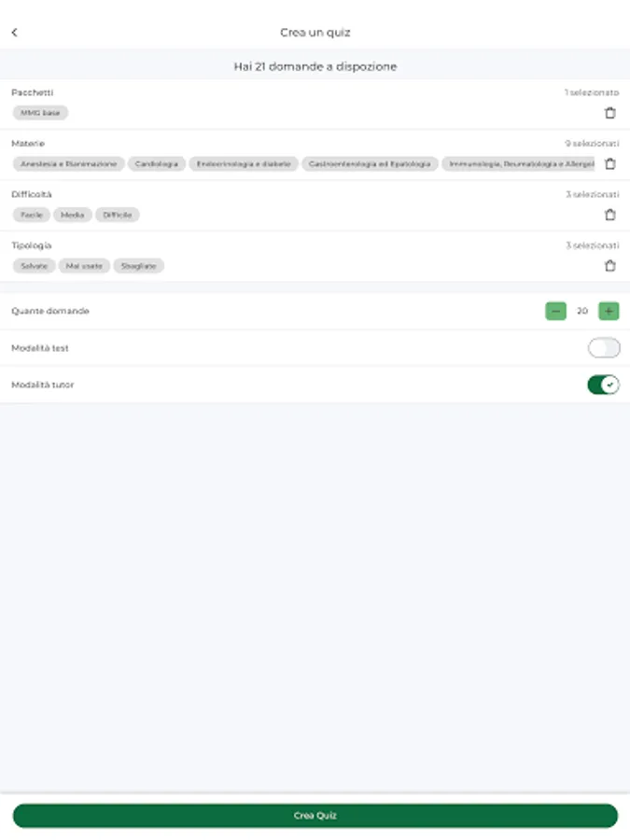Tap the Sbagliate typology chip

138,266
